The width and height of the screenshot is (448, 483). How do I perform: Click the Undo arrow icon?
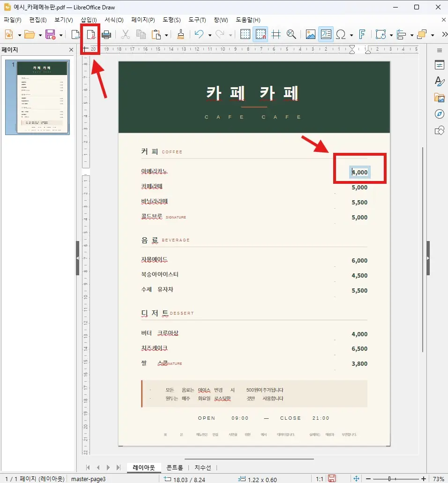click(199, 34)
